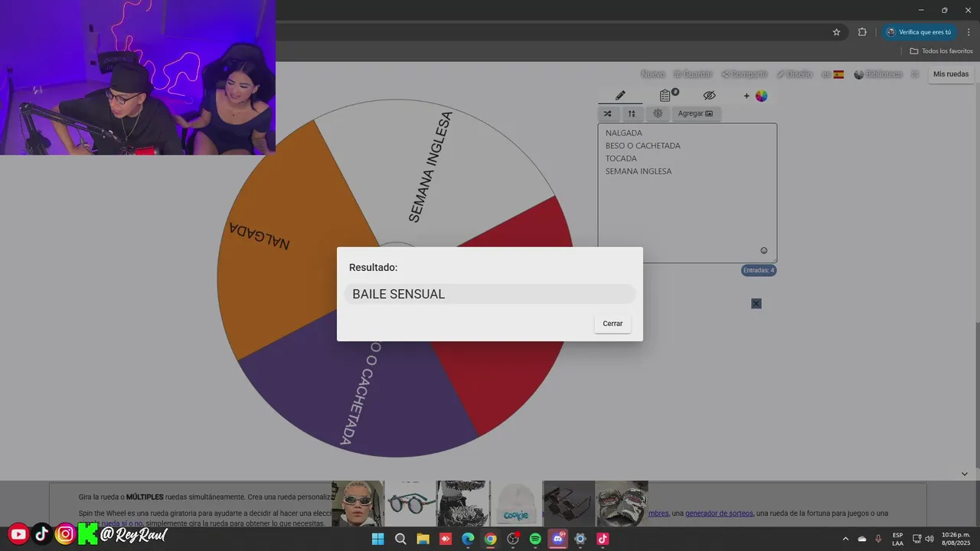Bookmark this page with the star
The image size is (980, 551).
[x=836, y=32]
